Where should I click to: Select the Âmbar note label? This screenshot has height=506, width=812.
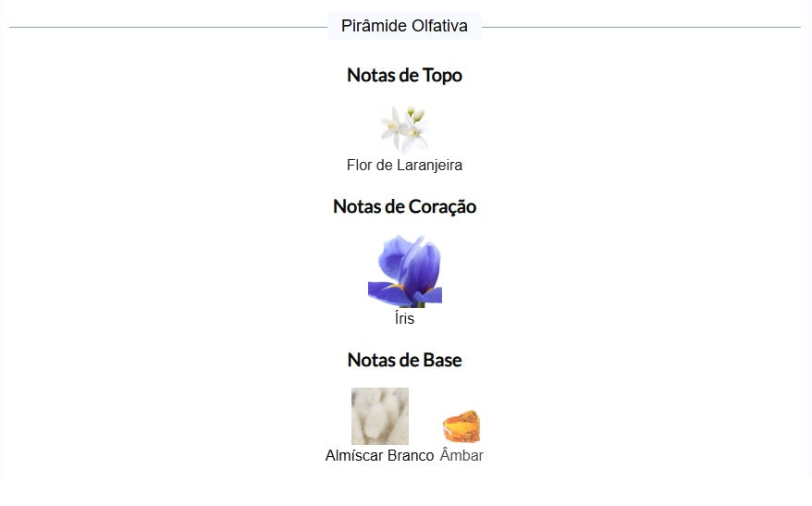coord(461,455)
